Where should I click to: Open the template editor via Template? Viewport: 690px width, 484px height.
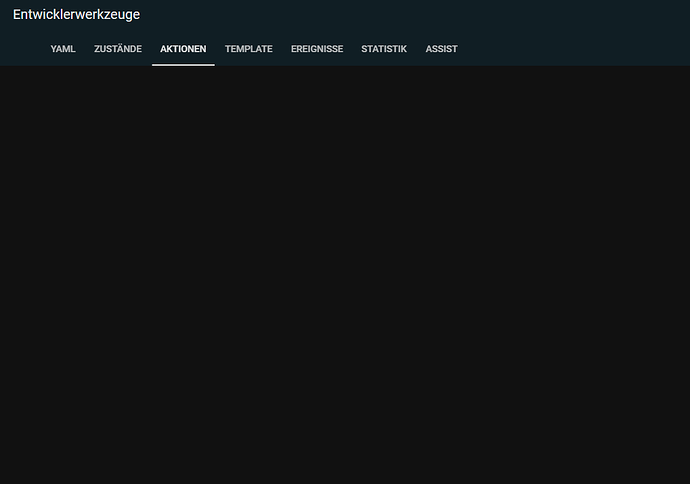point(248,49)
